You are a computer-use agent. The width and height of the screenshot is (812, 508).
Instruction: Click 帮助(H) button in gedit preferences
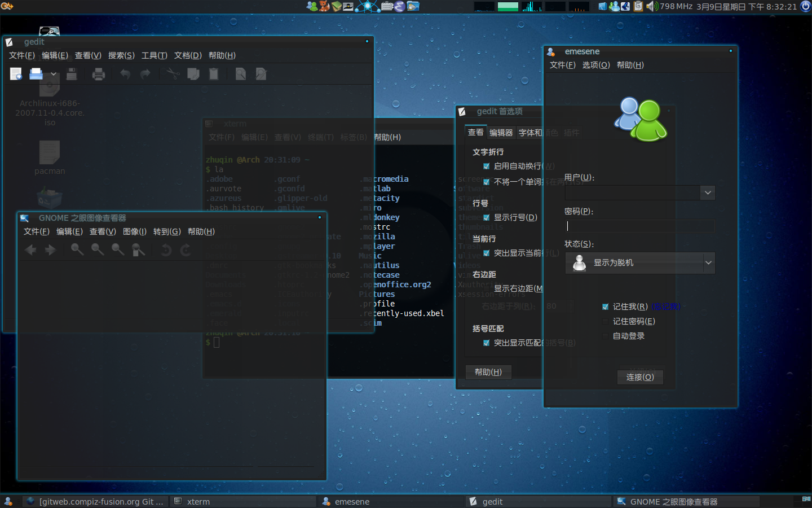click(488, 372)
